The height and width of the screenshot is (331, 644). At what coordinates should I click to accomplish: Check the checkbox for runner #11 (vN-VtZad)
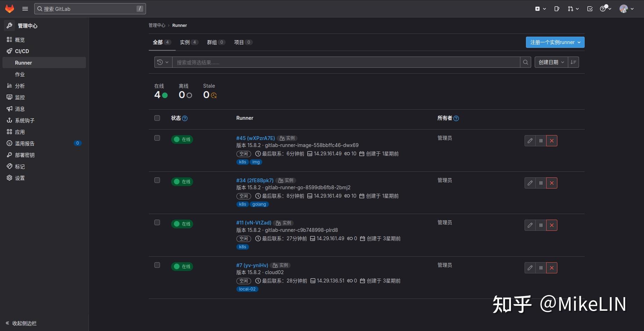coord(157,222)
